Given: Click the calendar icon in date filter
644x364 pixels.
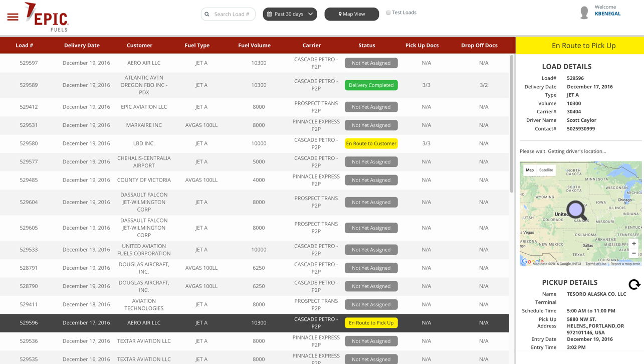Looking at the screenshot, I should coord(270,14).
